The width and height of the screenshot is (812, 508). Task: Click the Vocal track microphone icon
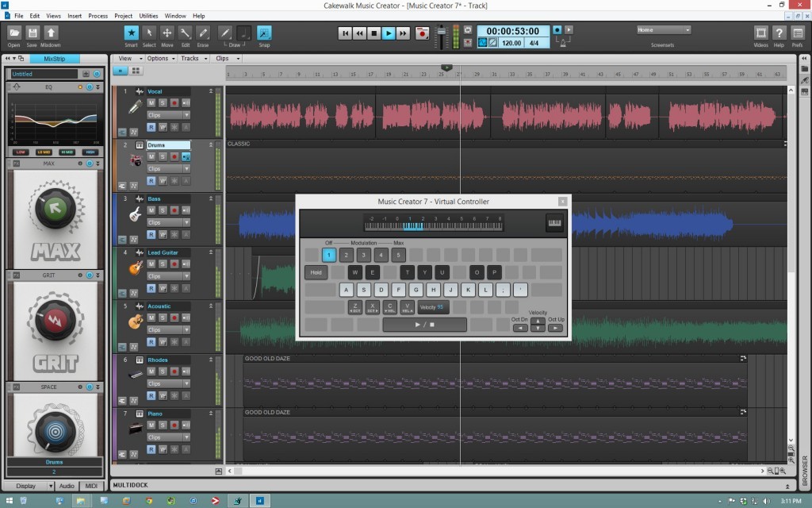[x=135, y=107]
